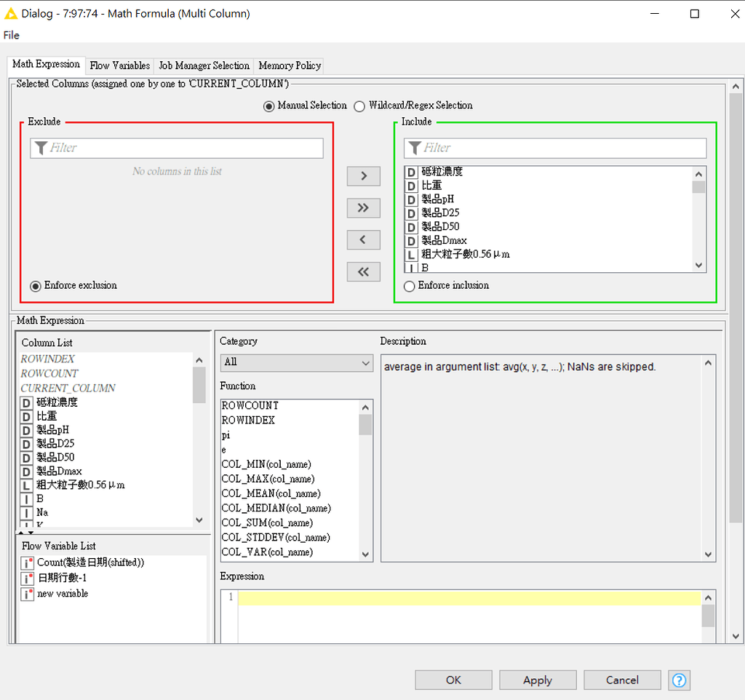Click the L icon beside 粗大粒子數0.56μm
This screenshot has width=745, height=700.
pos(412,254)
